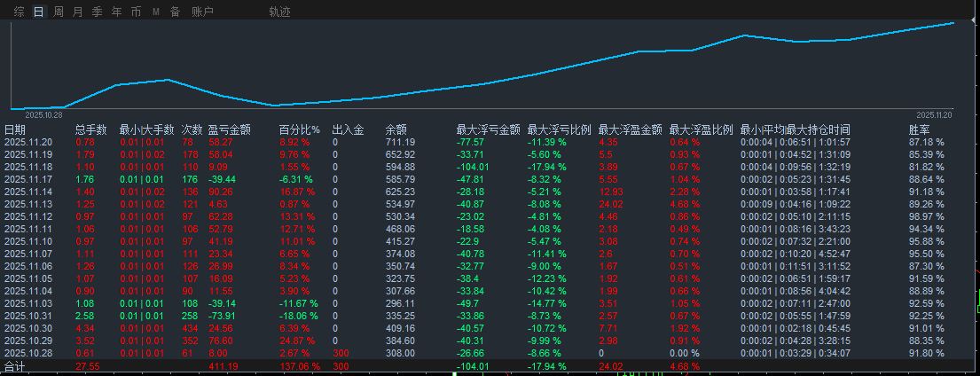Switch to the 账户 account tab
Viewport: 980px width, 376px height.
(202, 12)
